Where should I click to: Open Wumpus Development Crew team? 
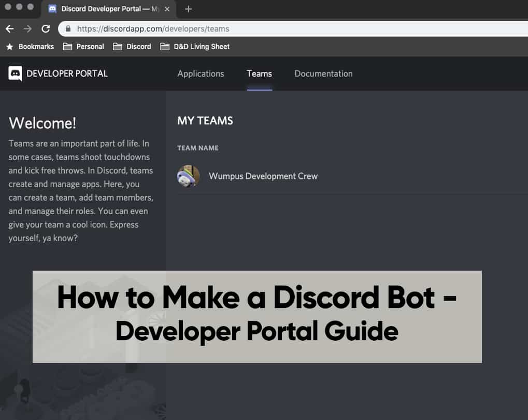pos(263,176)
